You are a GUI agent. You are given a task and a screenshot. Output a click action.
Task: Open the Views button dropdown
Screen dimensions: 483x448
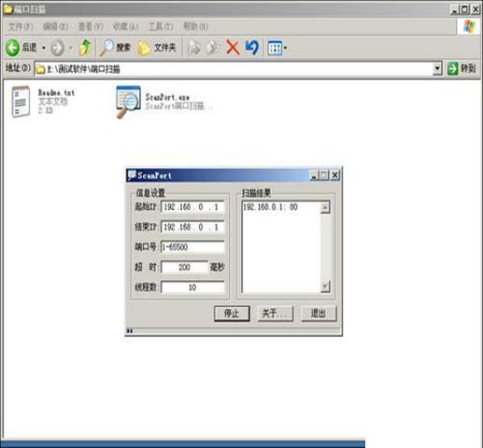click(277, 48)
